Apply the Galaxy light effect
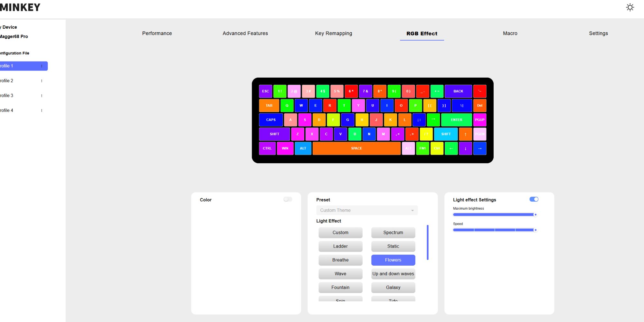 (393, 288)
